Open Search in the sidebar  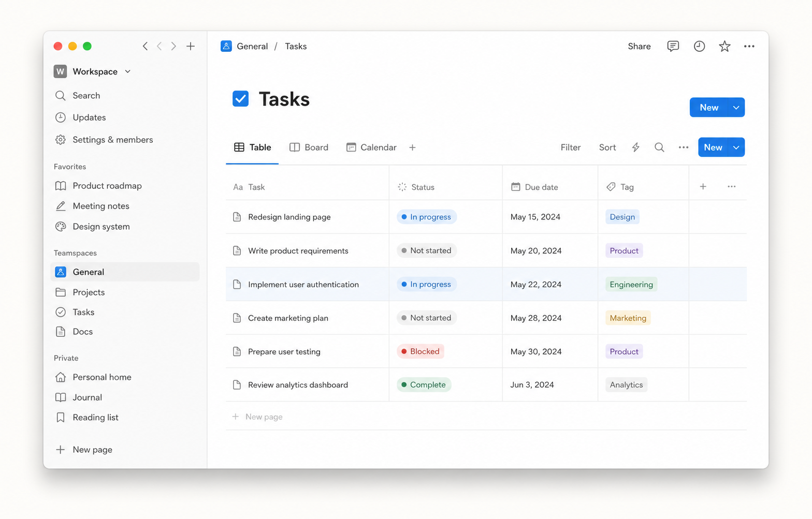coord(125,96)
